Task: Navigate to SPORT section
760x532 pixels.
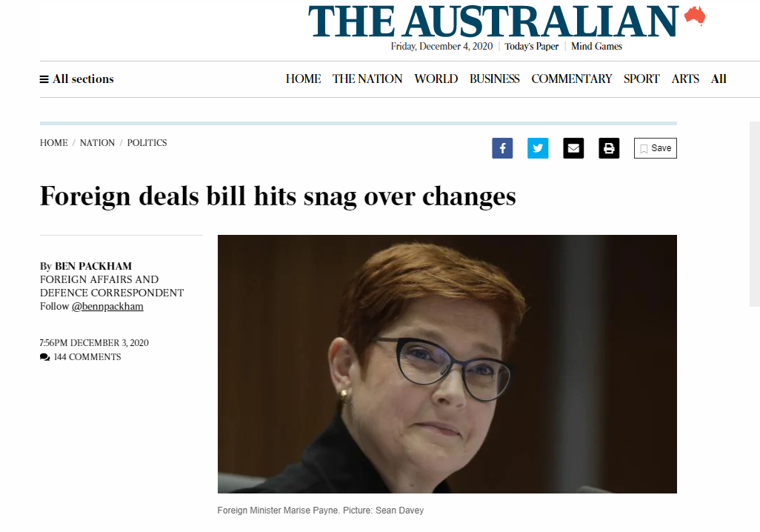Action: (641, 79)
